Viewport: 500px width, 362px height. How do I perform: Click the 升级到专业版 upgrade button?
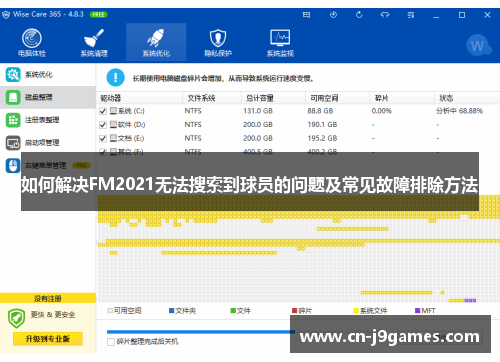(x=48, y=339)
